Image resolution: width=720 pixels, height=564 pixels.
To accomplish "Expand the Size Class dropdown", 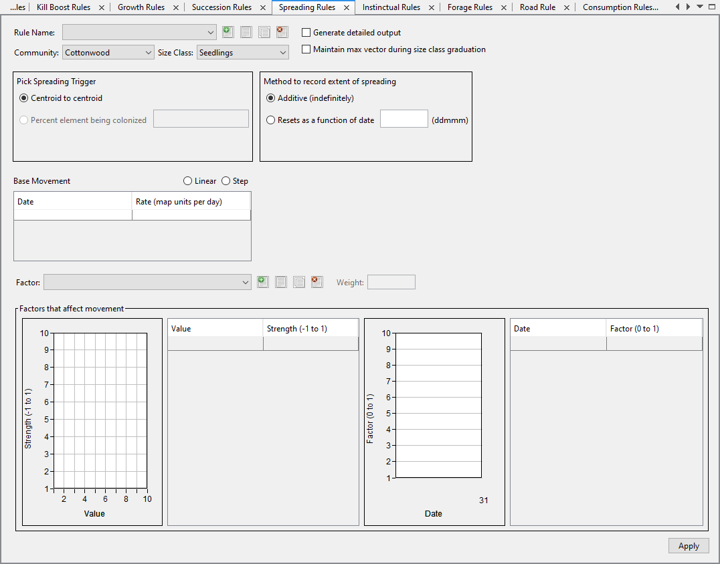I will pos(242,53).
